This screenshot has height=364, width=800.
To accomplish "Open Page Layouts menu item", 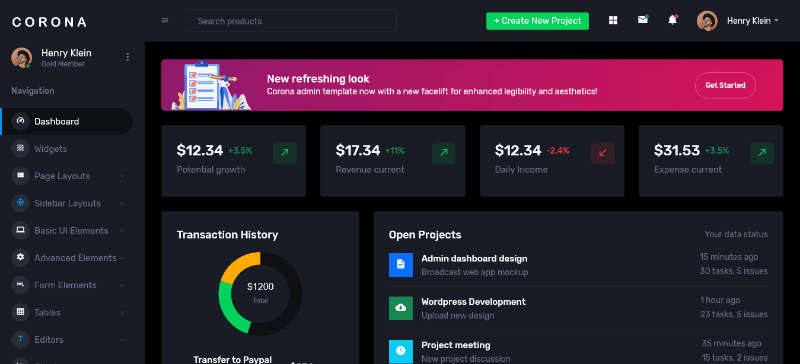I will [x=66, y=176].
